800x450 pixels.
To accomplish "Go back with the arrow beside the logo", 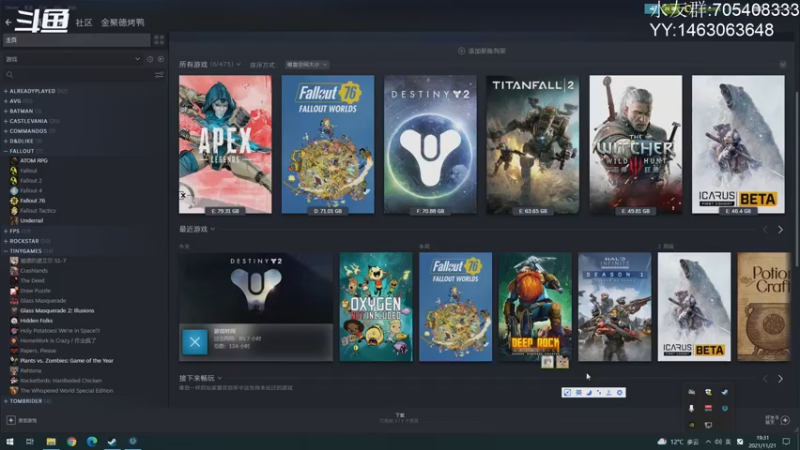I will coord(8,22).
